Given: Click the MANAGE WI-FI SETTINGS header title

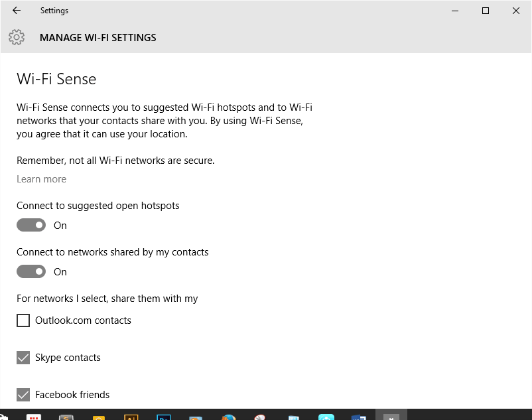Looking at the screenshot, I should click(98, 38).
